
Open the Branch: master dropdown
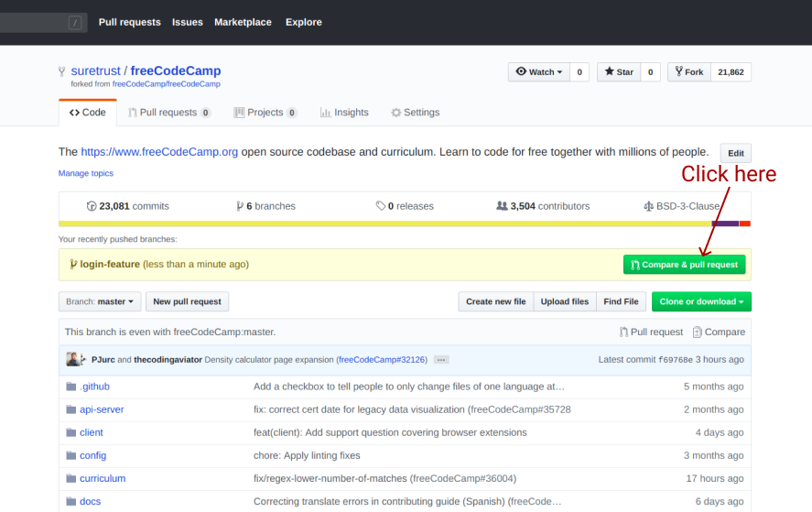tap(100, 301)
